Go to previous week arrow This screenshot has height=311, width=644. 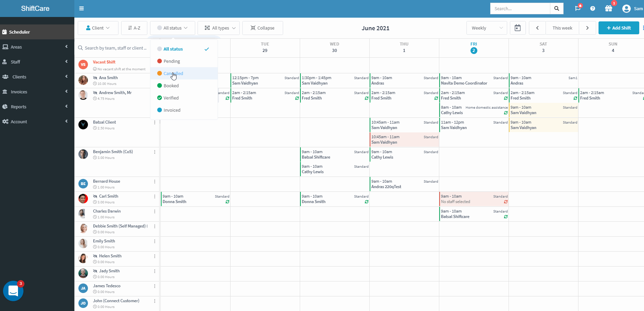pos(537,28)
